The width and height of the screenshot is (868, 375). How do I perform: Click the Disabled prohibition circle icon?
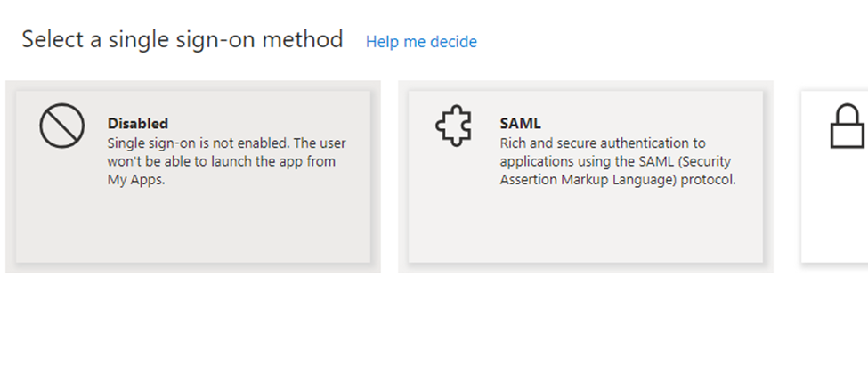pyautogui.click(x=62, y=126)
